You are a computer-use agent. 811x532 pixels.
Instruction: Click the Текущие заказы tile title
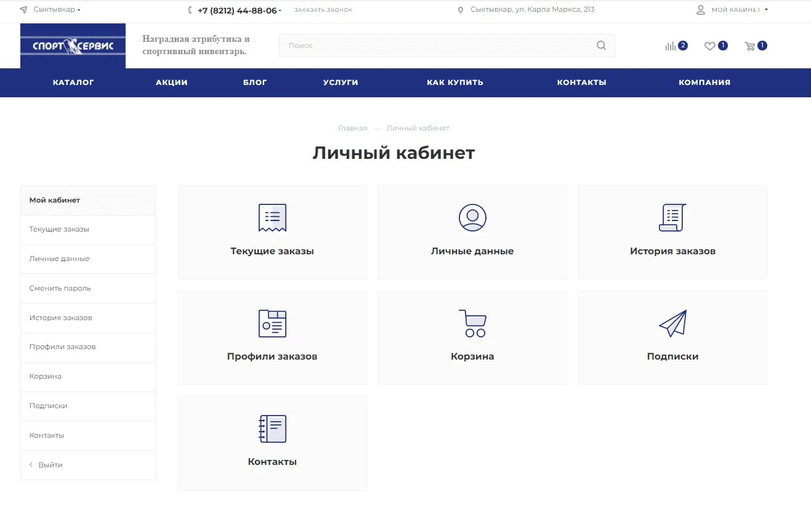[272, 251]
